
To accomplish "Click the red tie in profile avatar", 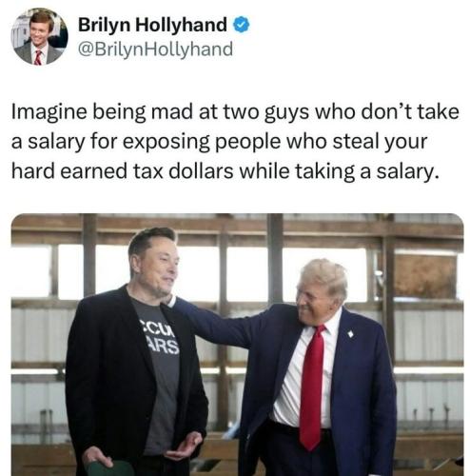I will 38,57.
